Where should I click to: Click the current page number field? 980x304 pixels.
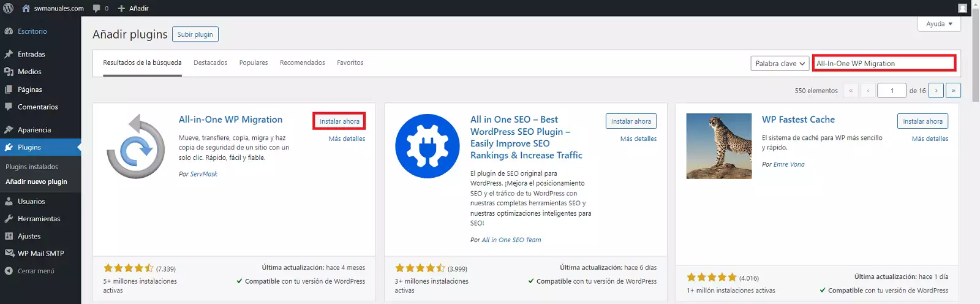(892, 91)
